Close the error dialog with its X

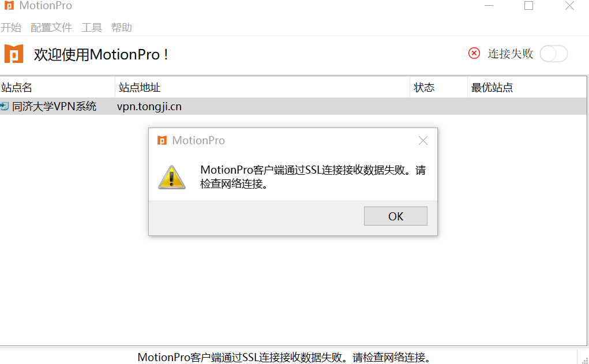pos(423,141)
